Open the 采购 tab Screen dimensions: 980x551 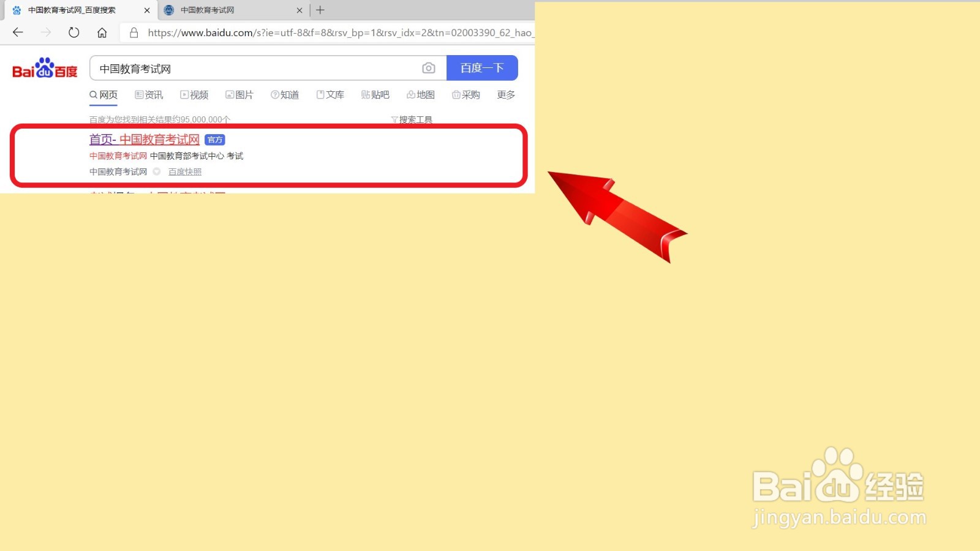[x=466, y=95]
